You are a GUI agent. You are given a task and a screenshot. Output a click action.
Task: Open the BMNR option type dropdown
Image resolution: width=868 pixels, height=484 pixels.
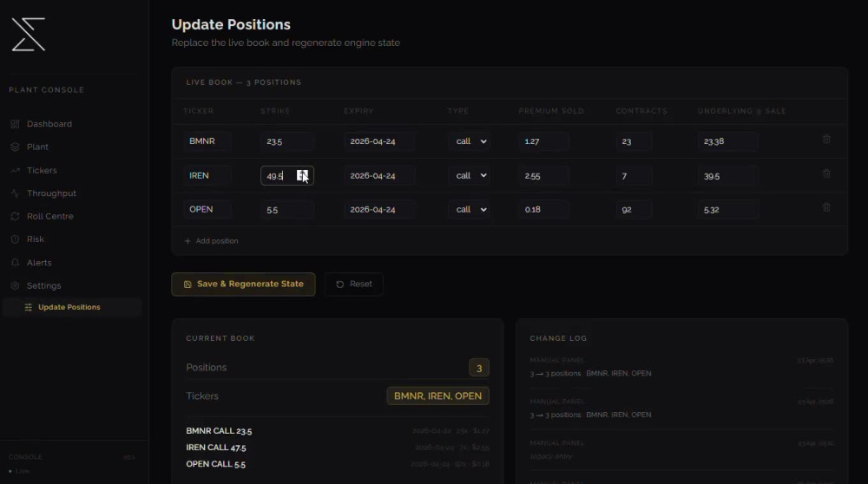pos(470,141)
